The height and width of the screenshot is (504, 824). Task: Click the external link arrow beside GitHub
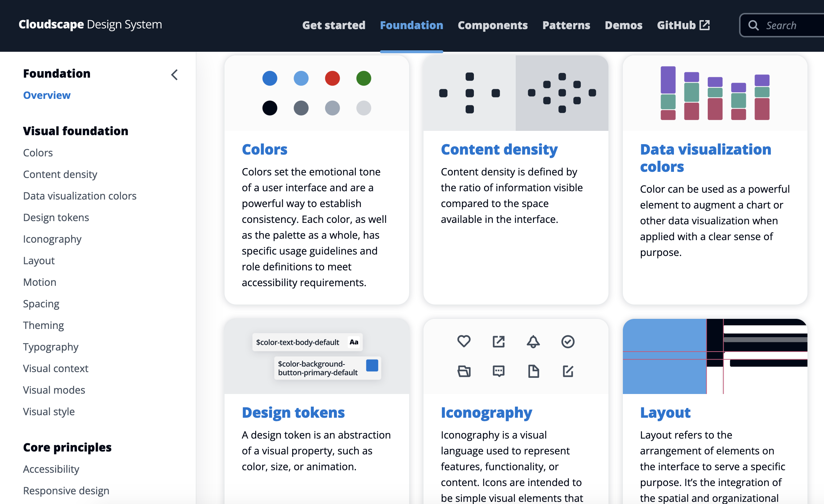pyautogui.click(x=705, y=25)
